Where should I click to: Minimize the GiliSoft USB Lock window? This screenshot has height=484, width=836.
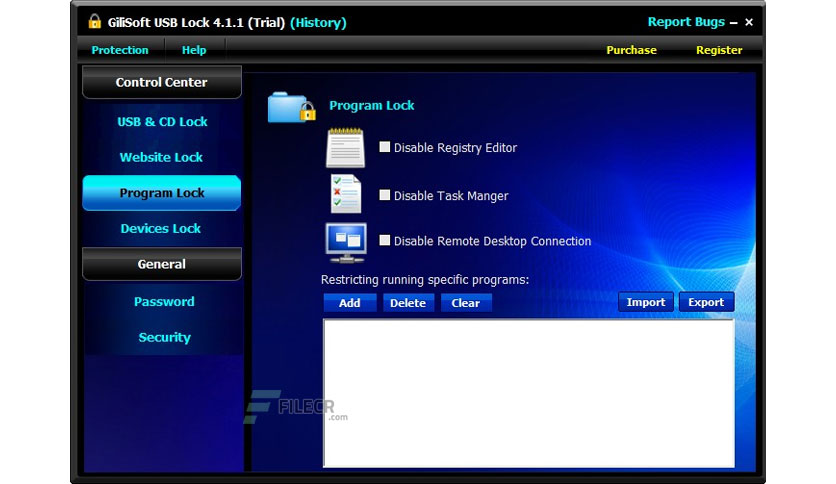click(x=734, y=22)
